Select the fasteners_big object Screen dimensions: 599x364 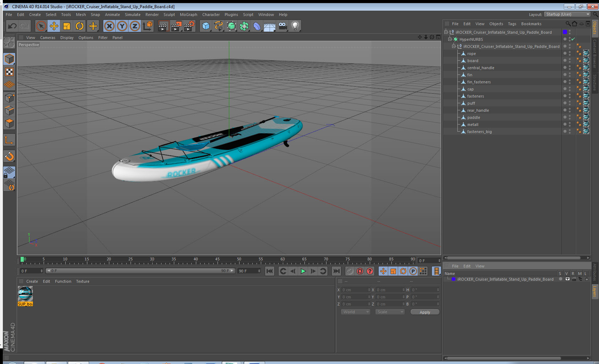(479, 132)
